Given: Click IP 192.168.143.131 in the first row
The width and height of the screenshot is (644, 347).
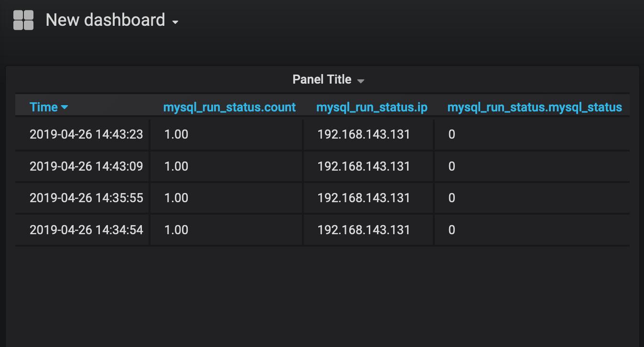Looking at the screenshot, I should click(364, 134).
